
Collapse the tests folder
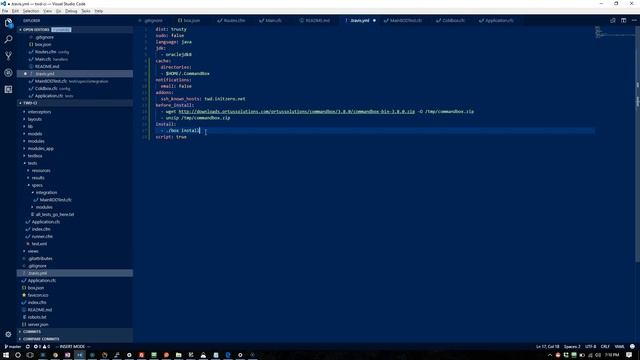[32, 163]
